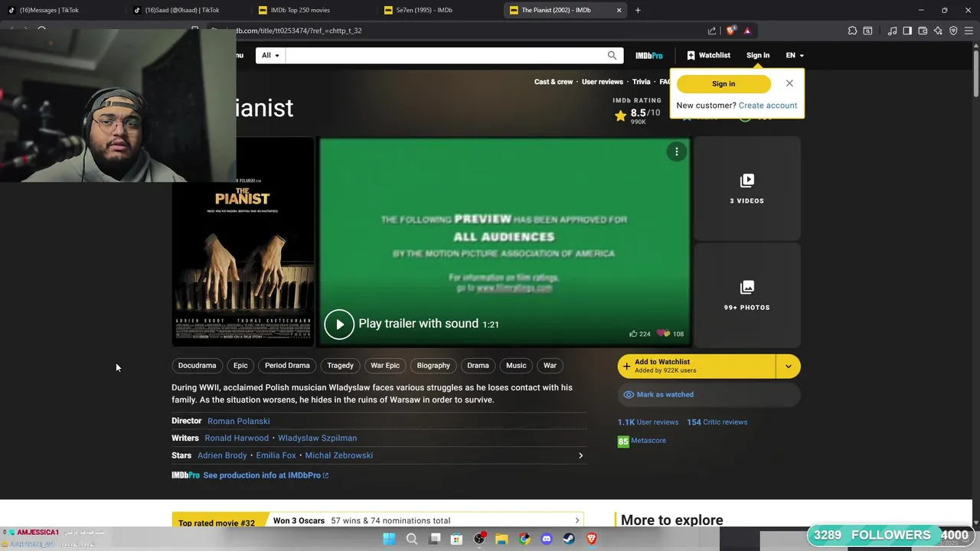Viewport: 980px width, 551px height.
Task: Expand the Add to Watchlist dropdown arrow
Action: (x=788, y=366)
